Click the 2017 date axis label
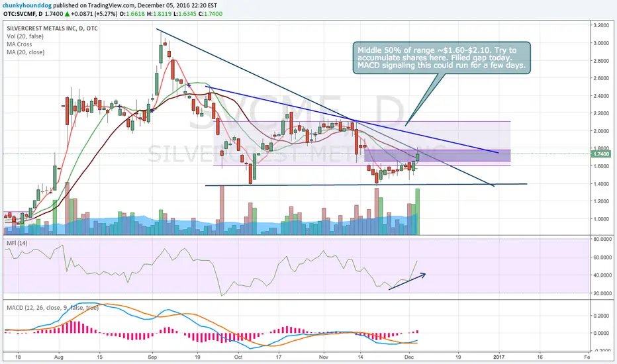Screen dimensions: 617x364 [499, 357]
